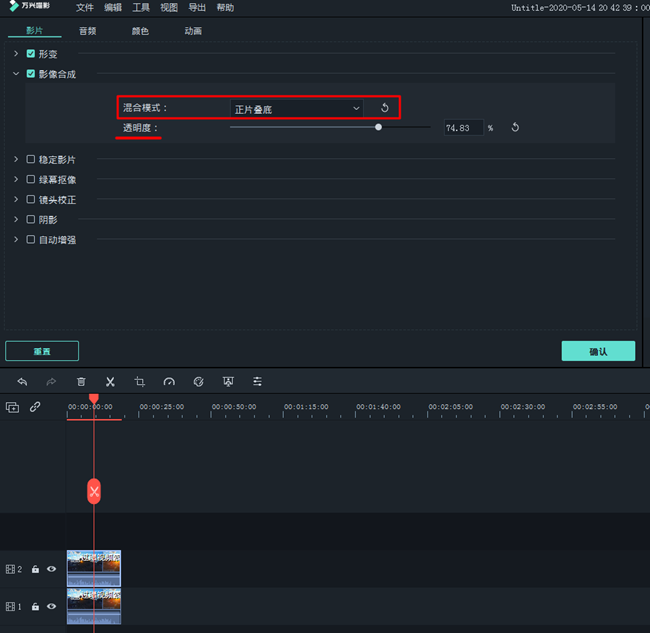Select the video clip on track 2
650x633 pixels.
(94, 568)
